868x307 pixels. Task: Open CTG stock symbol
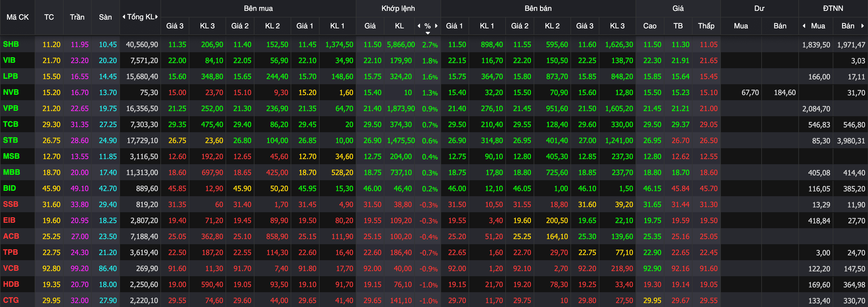click(x=11, y=300)
